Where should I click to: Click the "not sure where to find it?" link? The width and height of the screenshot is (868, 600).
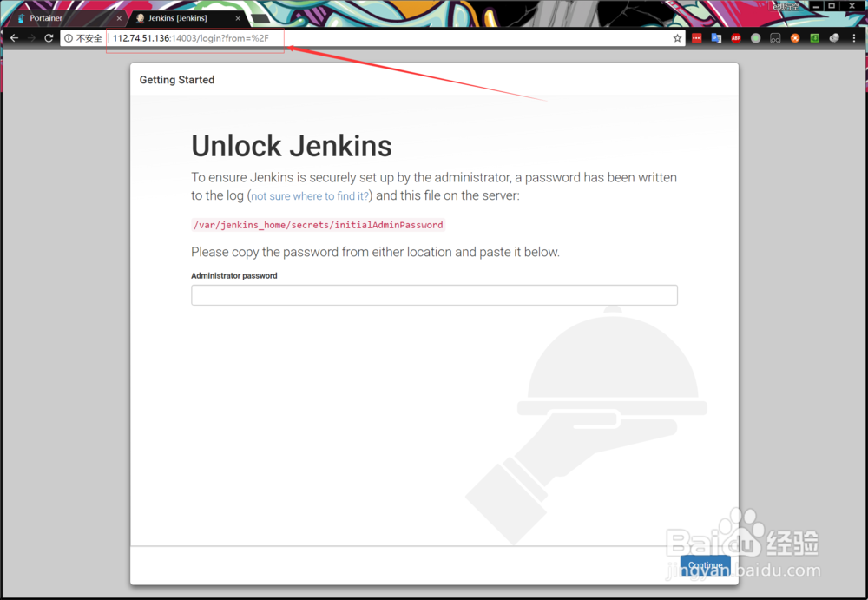[309, 195]
